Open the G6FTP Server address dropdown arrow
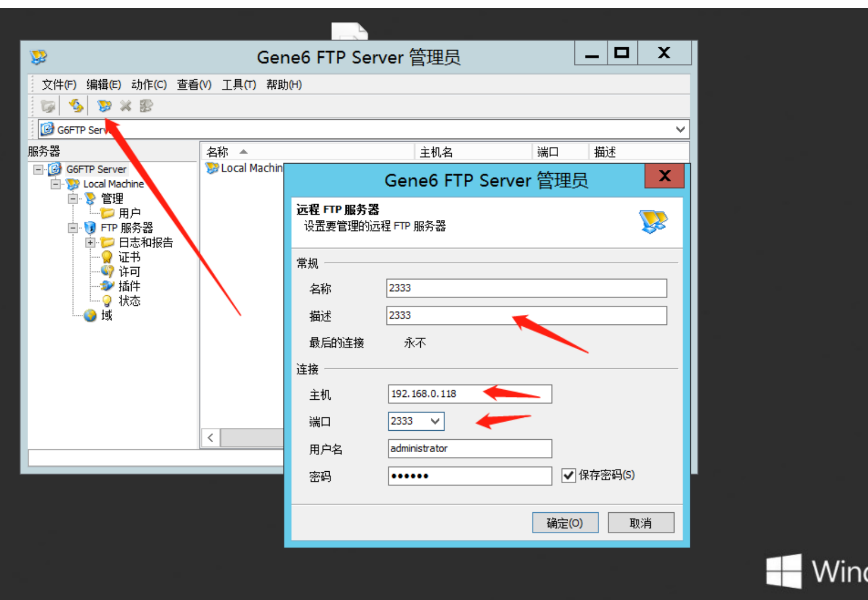Image resolution: width=868 pixels, height=600 pixels. pyautogui.click(x=680, y=129)
